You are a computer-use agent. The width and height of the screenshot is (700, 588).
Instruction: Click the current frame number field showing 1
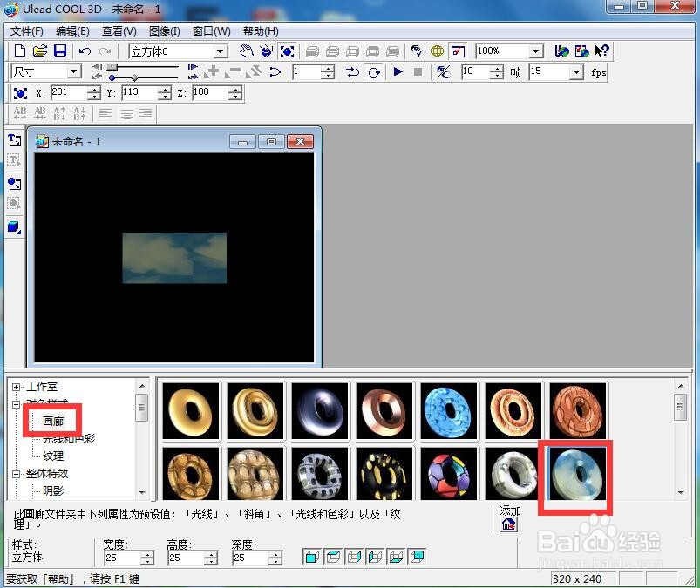click(307, 71)
